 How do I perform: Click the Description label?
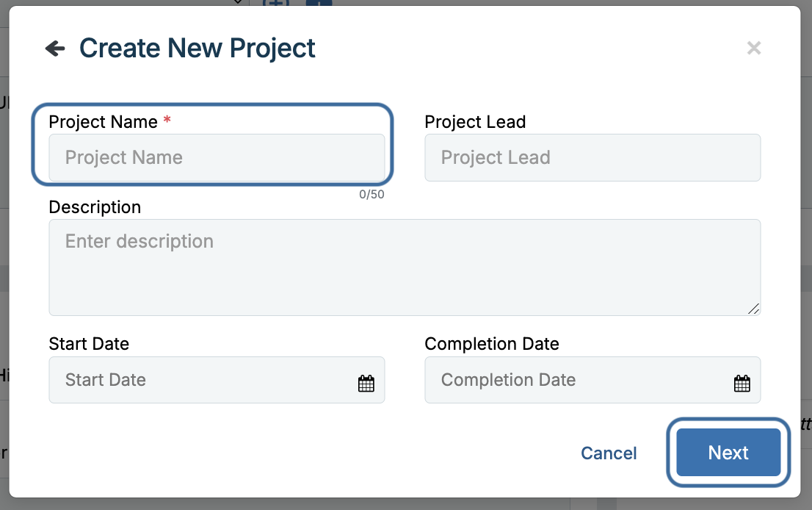(x=95, y=207)
